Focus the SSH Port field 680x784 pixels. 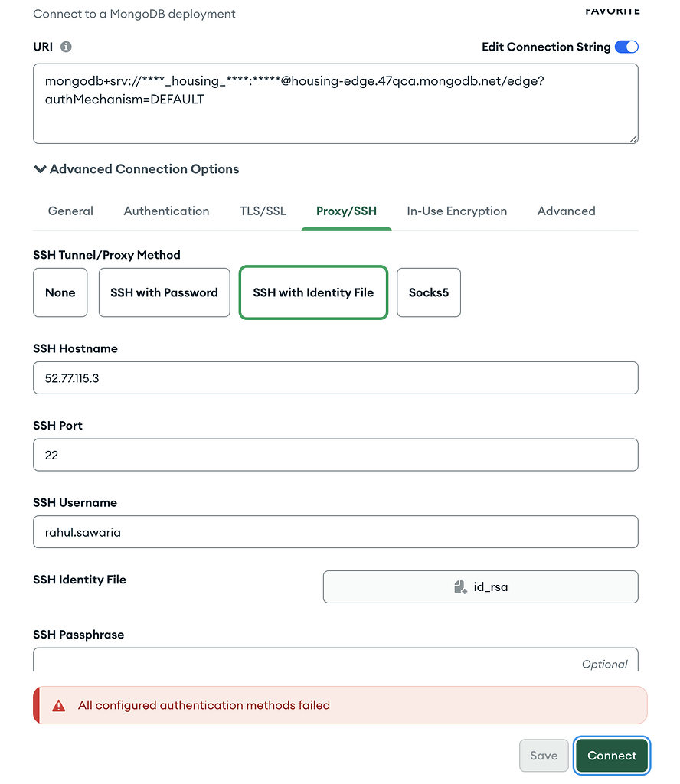[335, 455]
